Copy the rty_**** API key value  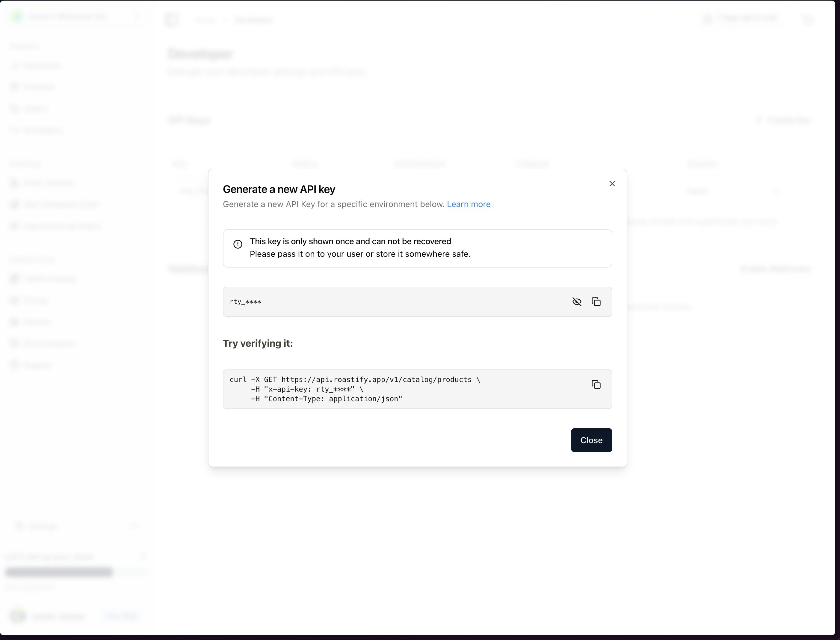(x=596, y=302)
